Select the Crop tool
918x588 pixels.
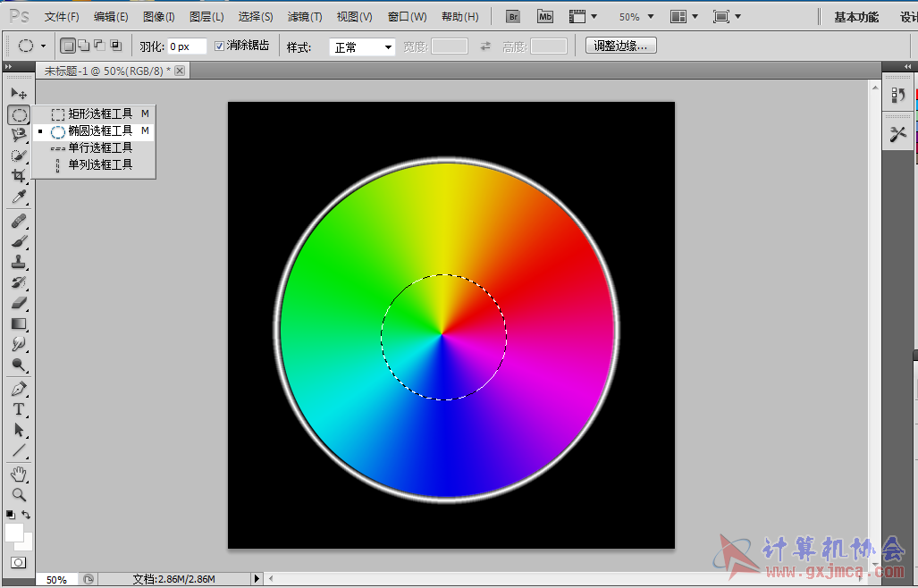pyautogui.click(x=19, y=175)
